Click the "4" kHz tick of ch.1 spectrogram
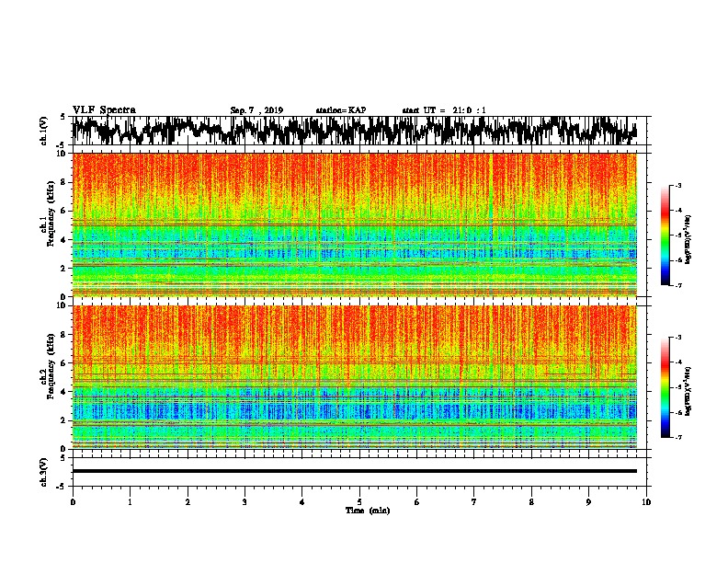Image resolution: width=728 pixels, height=563 pixels. pos(64,240)
